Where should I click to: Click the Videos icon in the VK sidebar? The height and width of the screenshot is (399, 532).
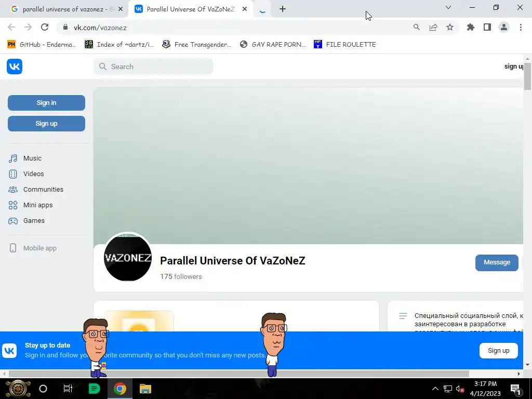click(x=13, y=174)
